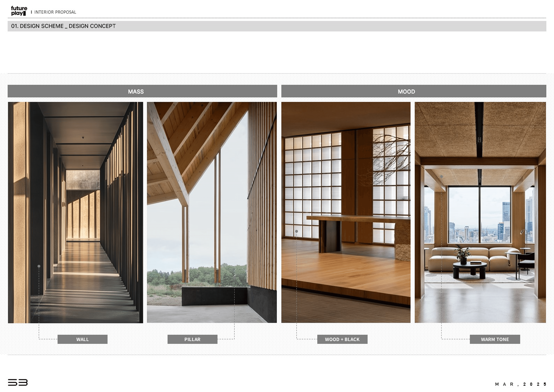Screen dimensions: 554x392
Task: Click the S3 logo at bottom left
Action: tap(18, 382)
